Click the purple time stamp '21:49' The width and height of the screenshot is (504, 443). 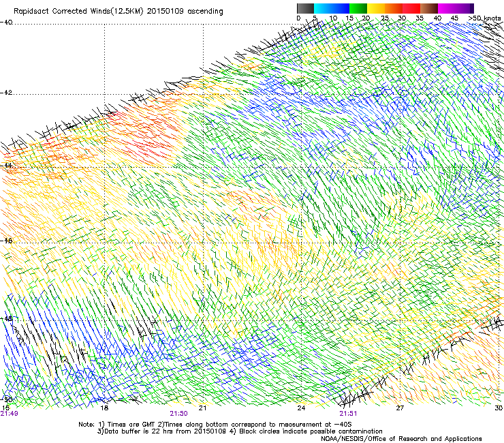point(9,414)
